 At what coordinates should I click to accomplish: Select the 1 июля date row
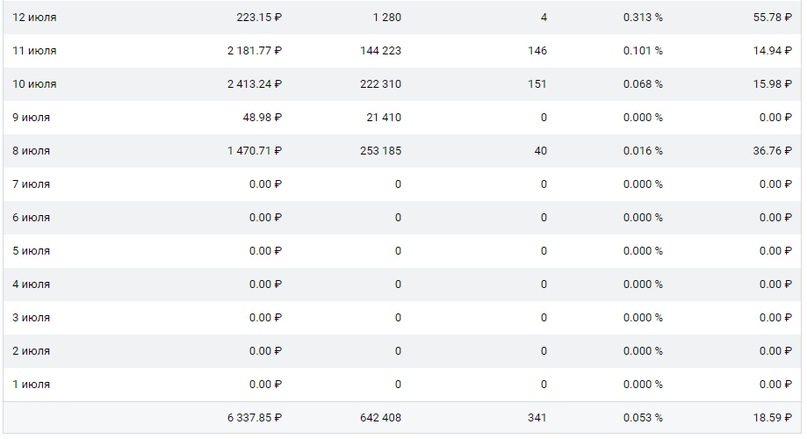[x=402, y=384]
